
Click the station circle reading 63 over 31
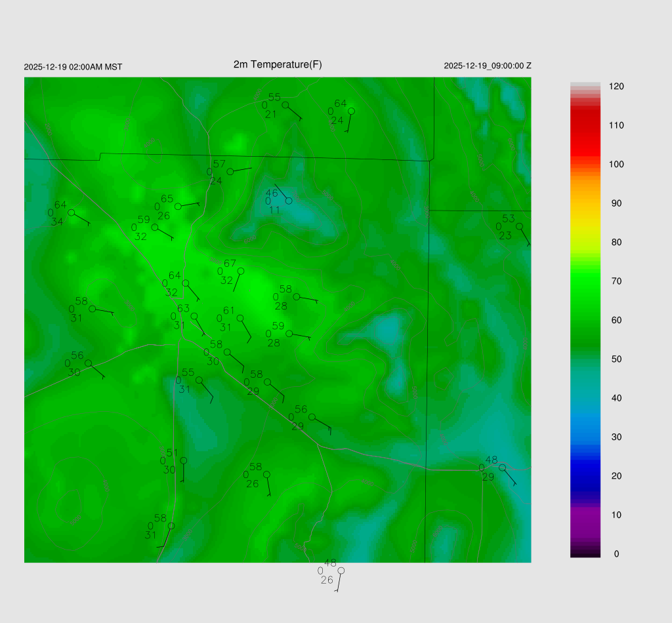pos(194,316)
